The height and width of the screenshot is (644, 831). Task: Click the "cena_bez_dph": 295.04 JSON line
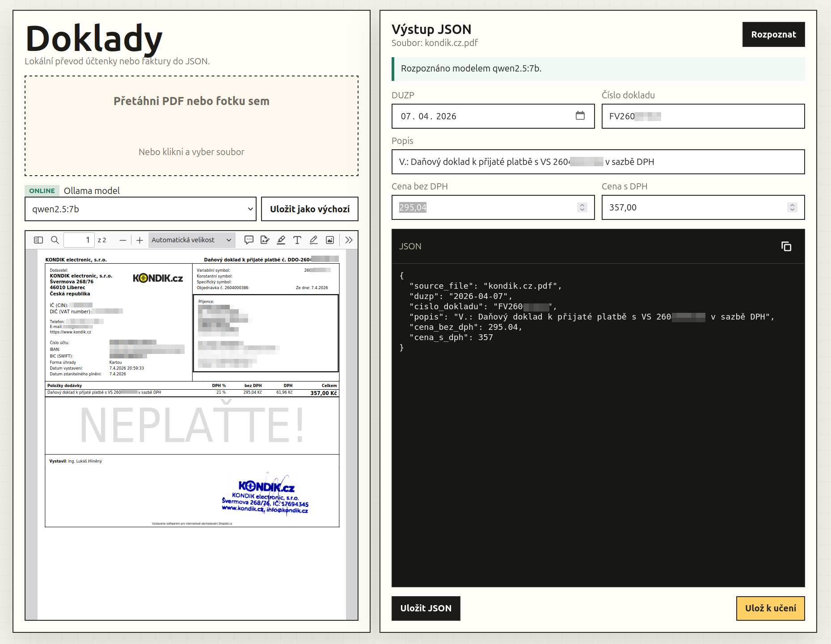465,327
